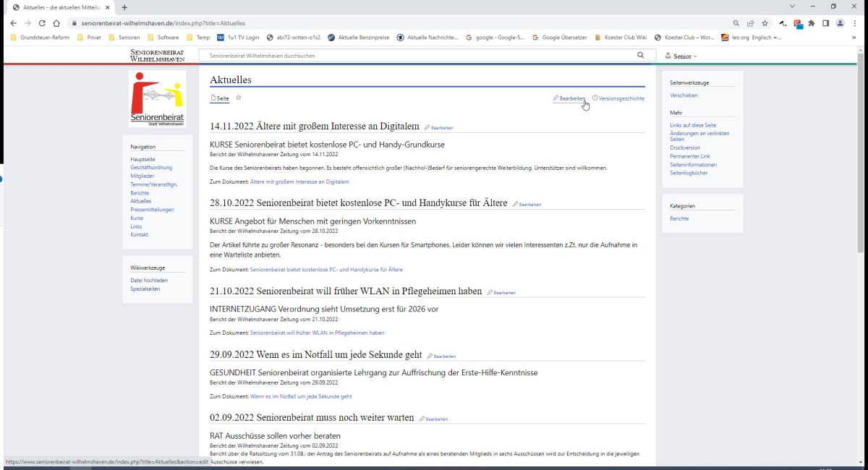The height and width of the screenshot is (470, 868).
Task: Open the Chrome three-dot menu
Action: [854, 23]
